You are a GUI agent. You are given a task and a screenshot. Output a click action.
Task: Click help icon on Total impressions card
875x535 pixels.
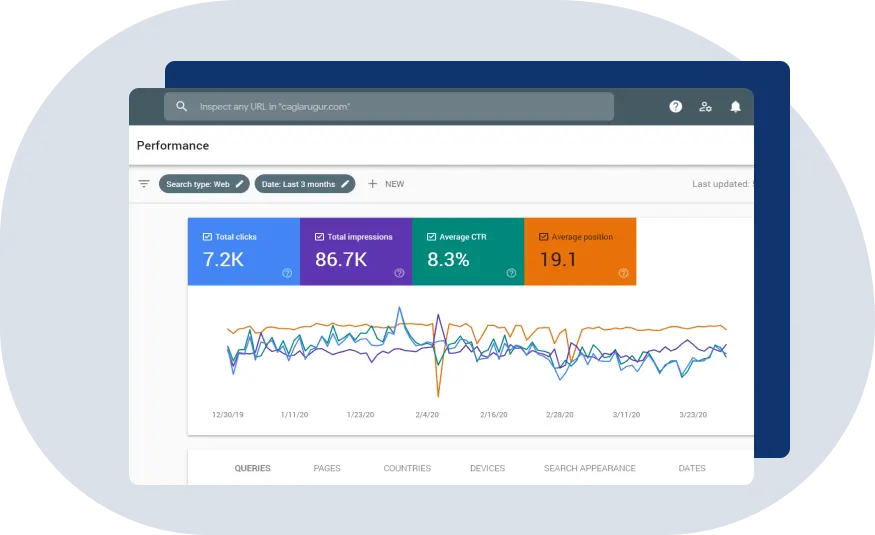point(399,273)
